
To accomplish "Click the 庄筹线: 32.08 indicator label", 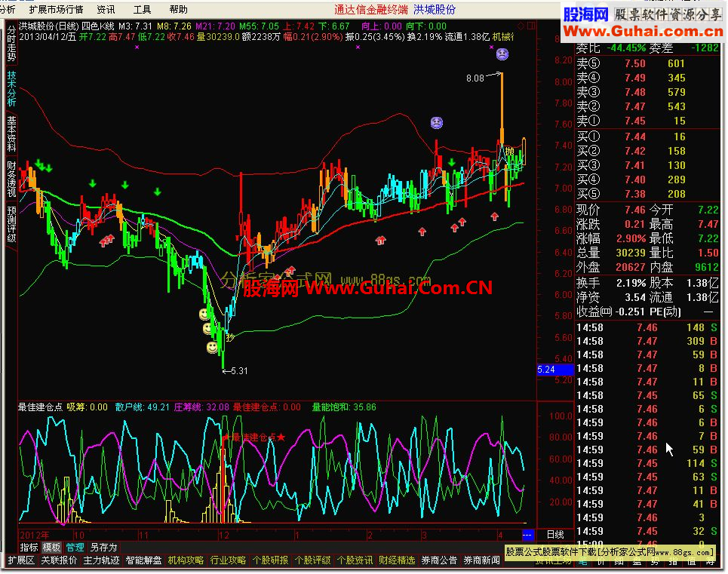I will (x=201, y=407).
